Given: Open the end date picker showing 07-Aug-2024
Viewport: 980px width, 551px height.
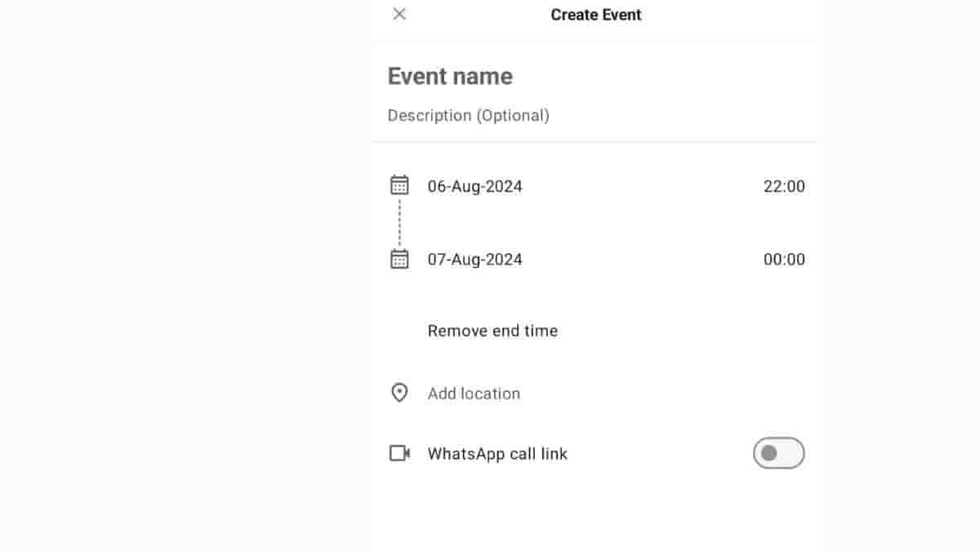Looking at the screenshot, I should pos(474,260).
